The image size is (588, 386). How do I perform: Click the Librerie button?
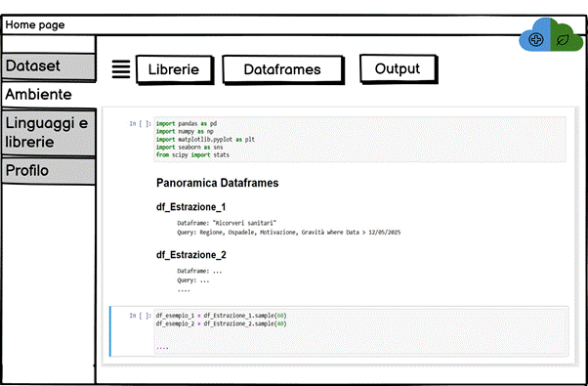coord(174,69)
